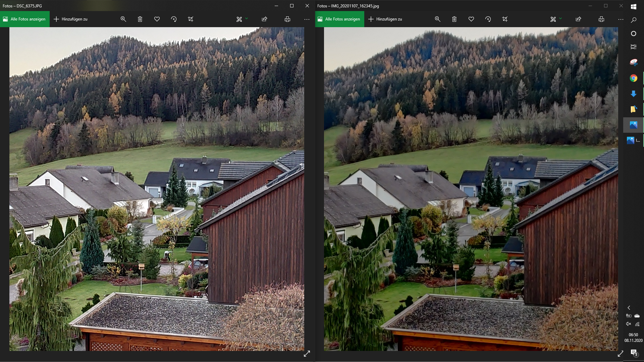Open crop tool in IMG_20201107 window
Viewport: 644px width, 362px height.
point(505,19)
